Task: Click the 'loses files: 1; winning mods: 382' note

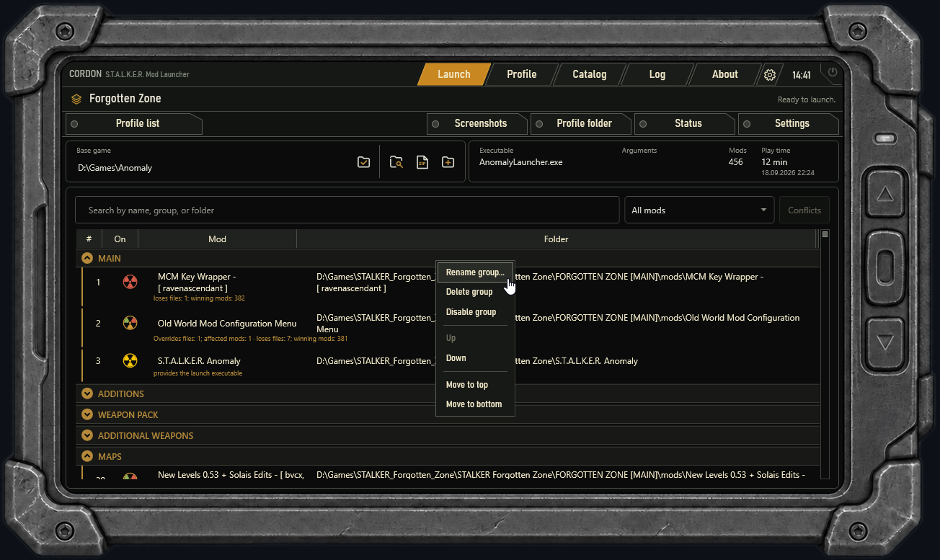Action: pos(199,298)
